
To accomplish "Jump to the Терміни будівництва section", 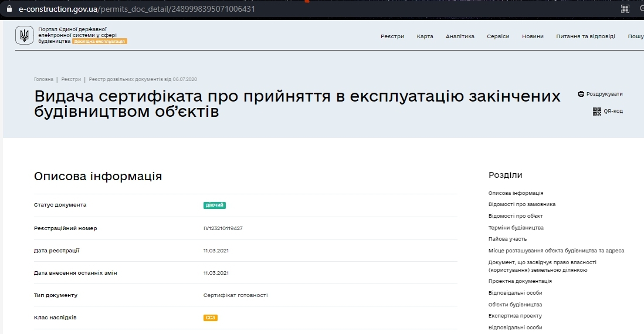I will tap(516, 228).
